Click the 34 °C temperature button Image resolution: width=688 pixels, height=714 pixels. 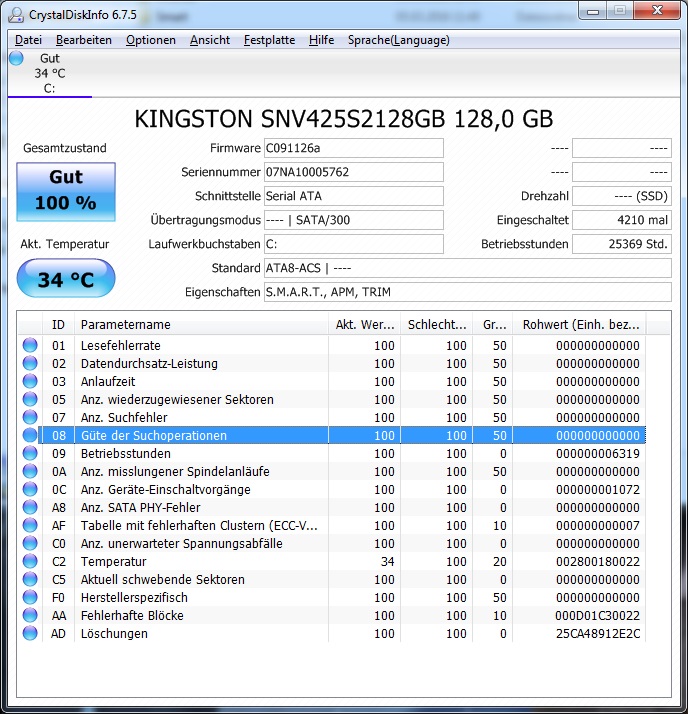click(x=66, y=278)
